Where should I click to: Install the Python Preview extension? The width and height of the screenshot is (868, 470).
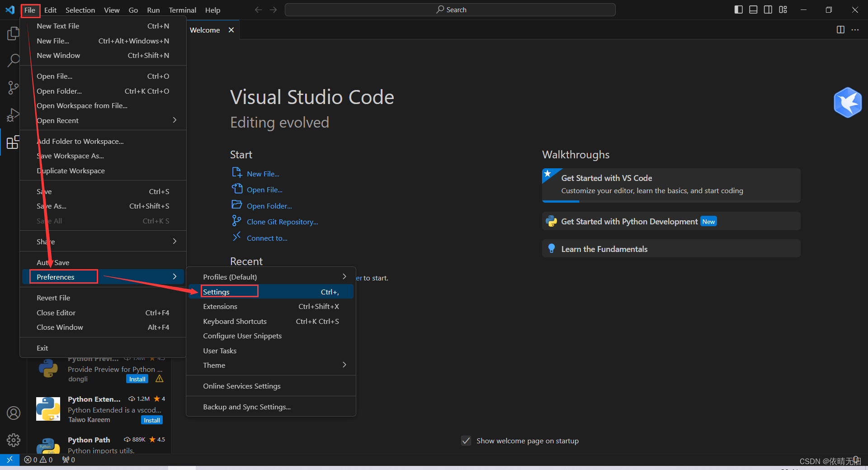[137, 379]
